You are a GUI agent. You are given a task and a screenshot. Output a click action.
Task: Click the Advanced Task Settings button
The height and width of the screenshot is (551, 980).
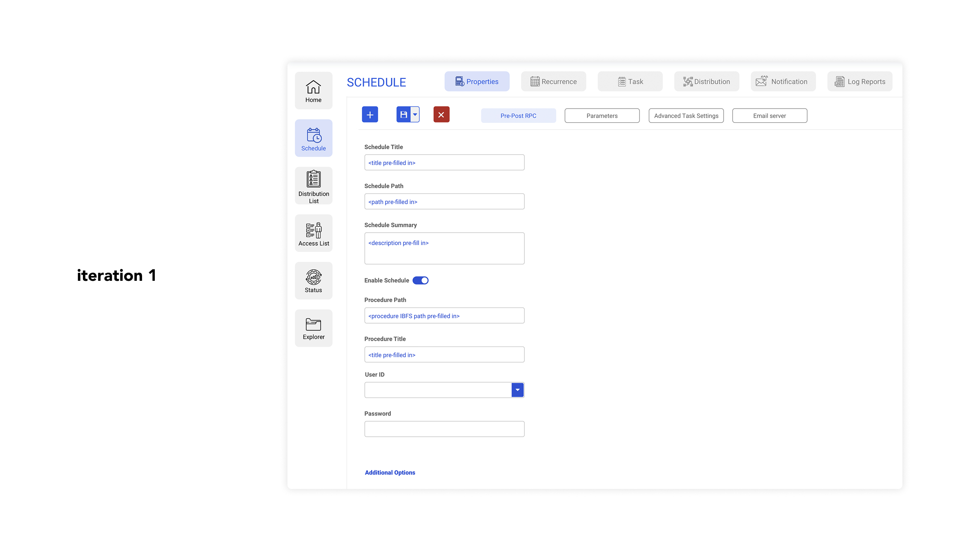coord(686,116)
